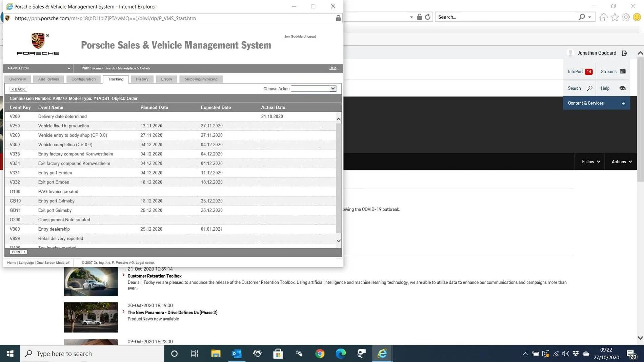The height and width of the screenshot is (362, 644).
Task: Open Microsoft Edge from taskbar
Action: click(x=341, y=354)
